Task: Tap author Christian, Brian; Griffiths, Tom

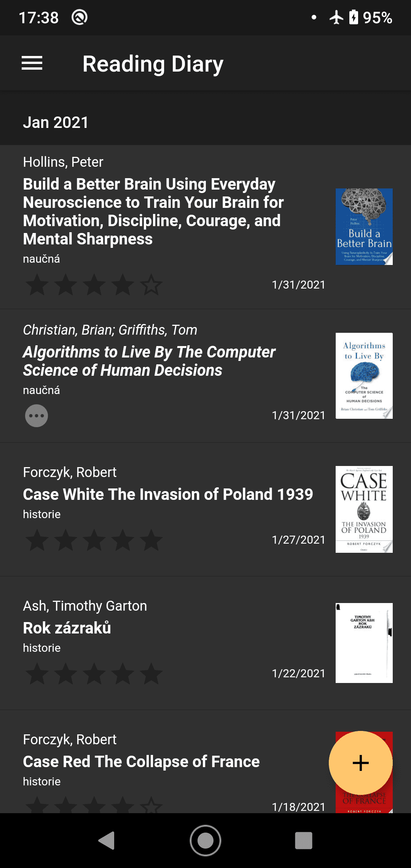Action: coord(110,330)
